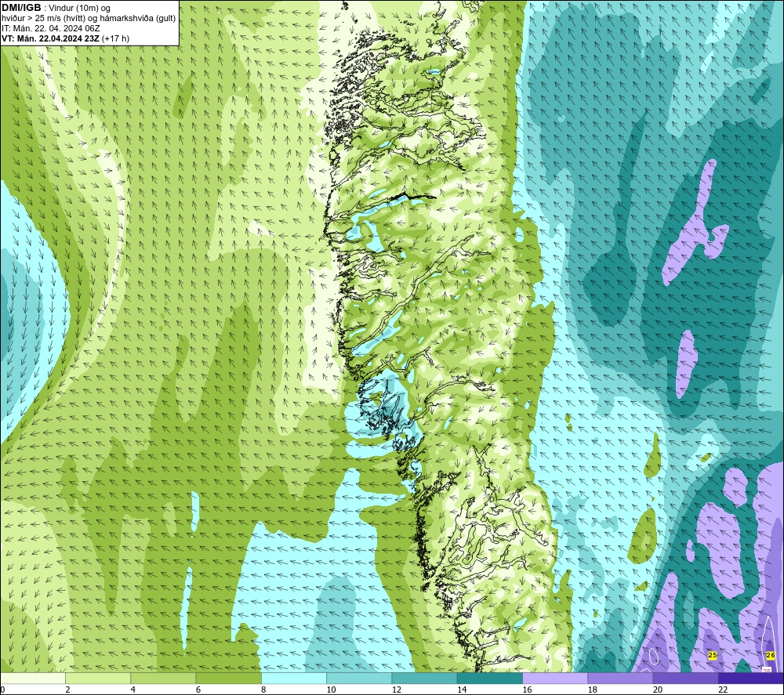Click the yellow '26' gust label on map
This screenshot has height=695, width=784.
771,655
